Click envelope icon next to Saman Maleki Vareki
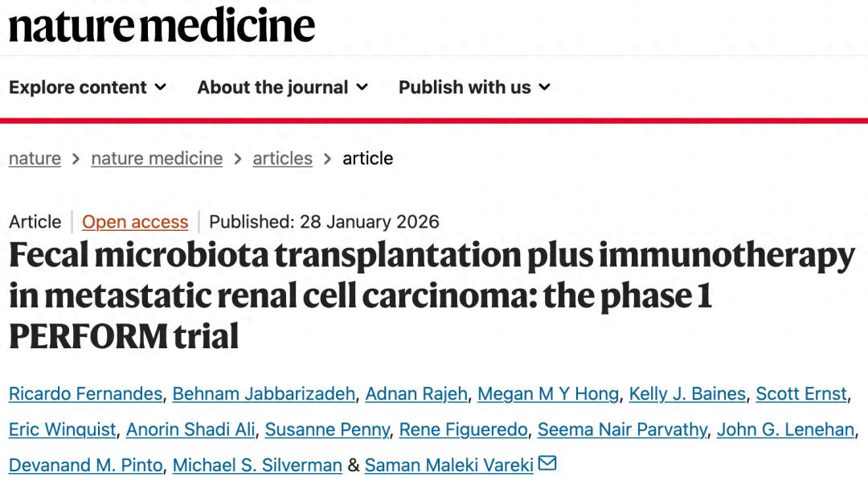Image resolution: width=868 pixels, height=481 pixels. [x=547, y=463]
